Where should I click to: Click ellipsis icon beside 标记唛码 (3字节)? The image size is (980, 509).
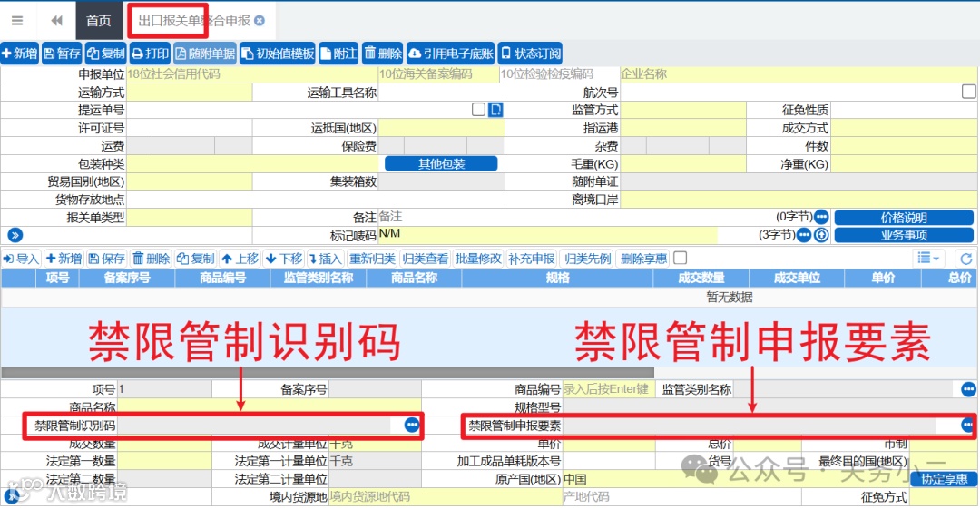(x=804, y=235)
